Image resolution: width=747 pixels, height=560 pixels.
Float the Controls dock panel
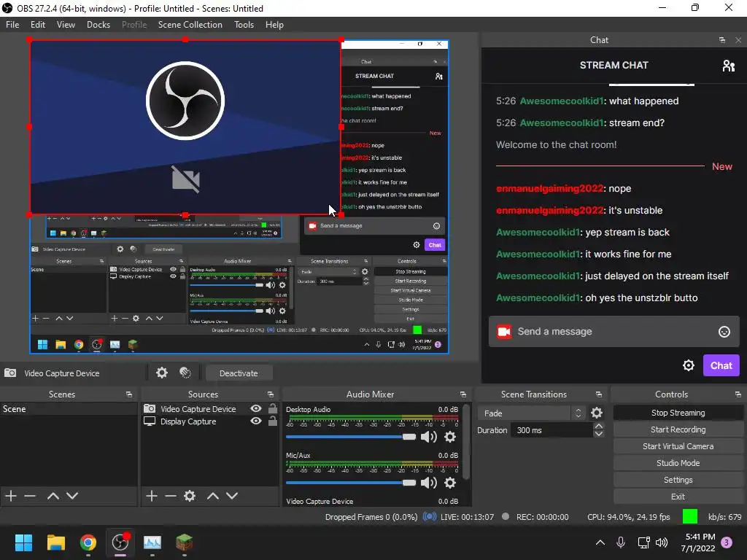point(738,394)
